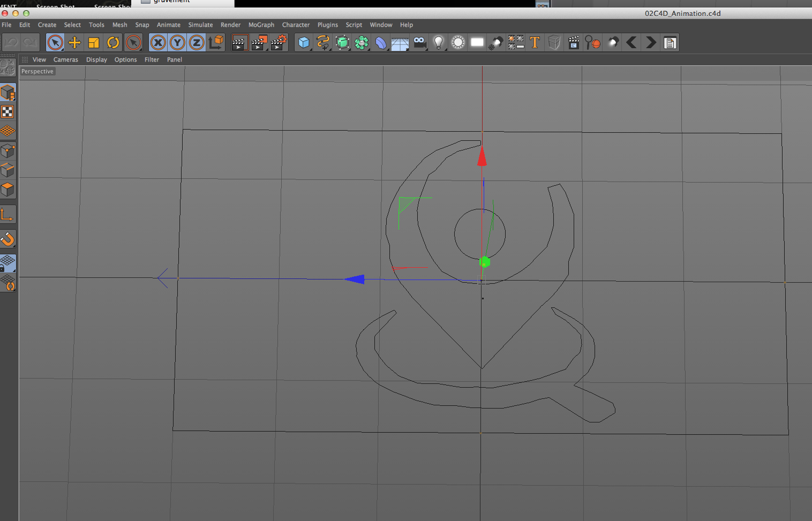
Task: Click the Undo arrow in the toolbar
Action: pos(11,42)
